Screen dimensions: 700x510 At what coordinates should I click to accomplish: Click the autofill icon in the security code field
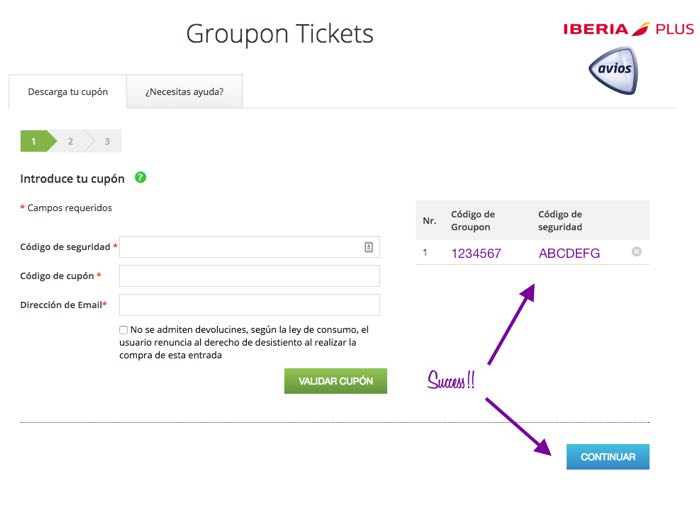point(369,247)
